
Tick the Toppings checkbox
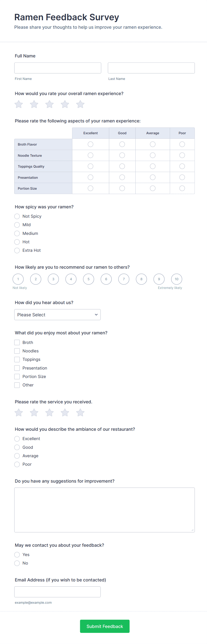coord(17,360)
